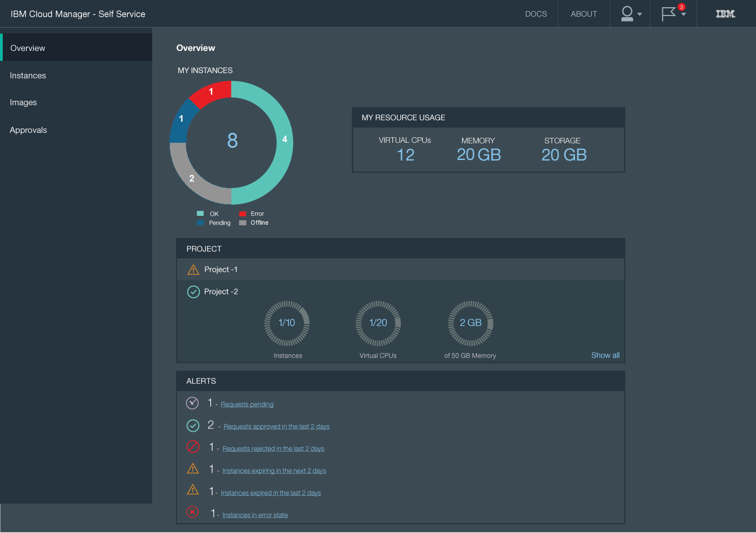Open the Approvals sidebar item

pyautogui.click(x=28, y=130)
